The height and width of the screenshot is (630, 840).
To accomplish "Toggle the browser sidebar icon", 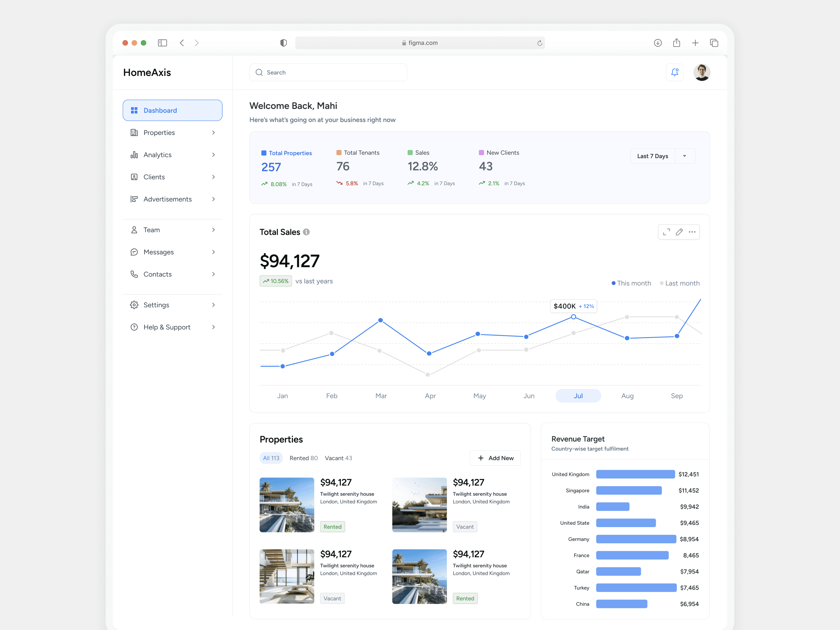I will (x=162, y=43).
